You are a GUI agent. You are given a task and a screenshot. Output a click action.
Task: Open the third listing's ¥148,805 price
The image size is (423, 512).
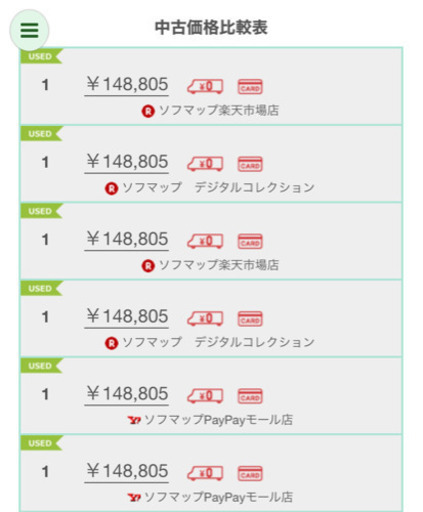pos(127,239)
